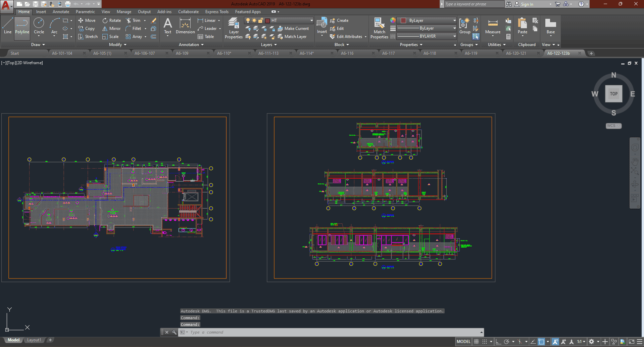Click the Trim tool icon

pyautogui.click(x=129, y=20)
